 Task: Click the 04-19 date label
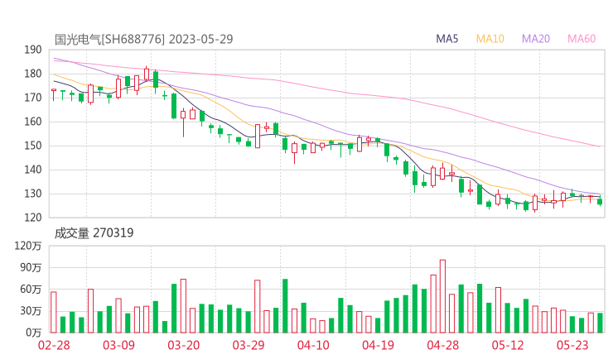[x=378, y=345]
